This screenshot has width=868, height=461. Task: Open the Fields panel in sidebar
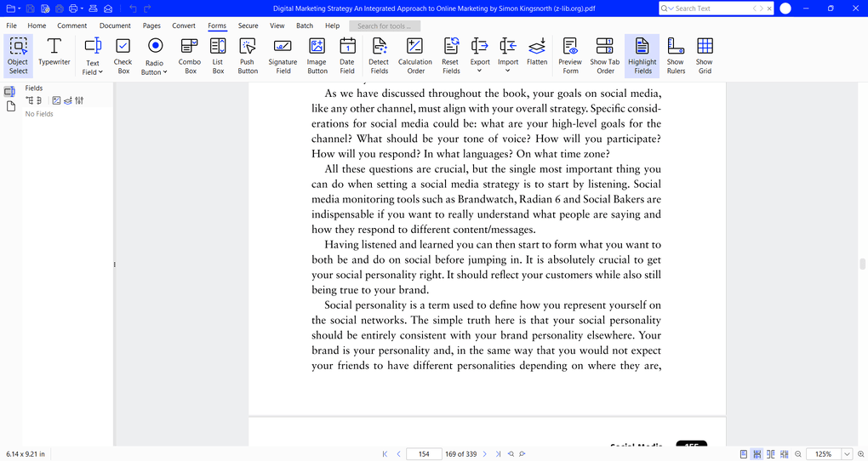tap(10, 92)
